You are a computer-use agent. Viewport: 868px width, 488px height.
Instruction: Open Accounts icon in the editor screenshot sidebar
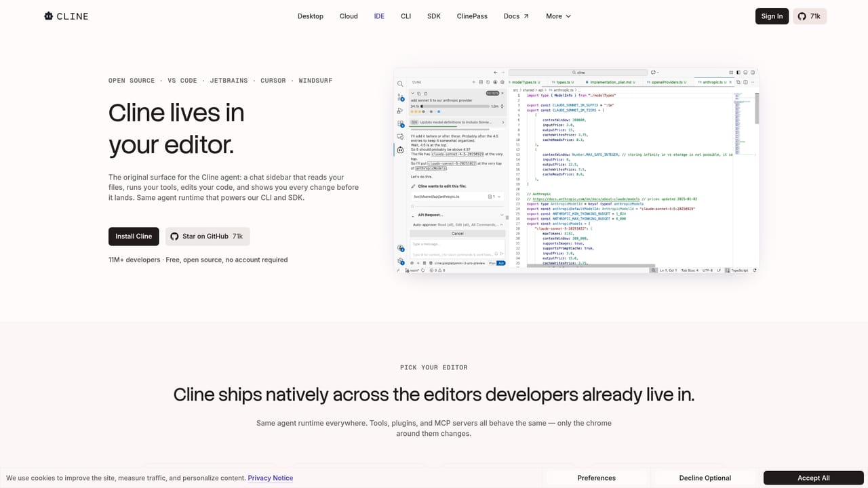click(x=400, y=248)
